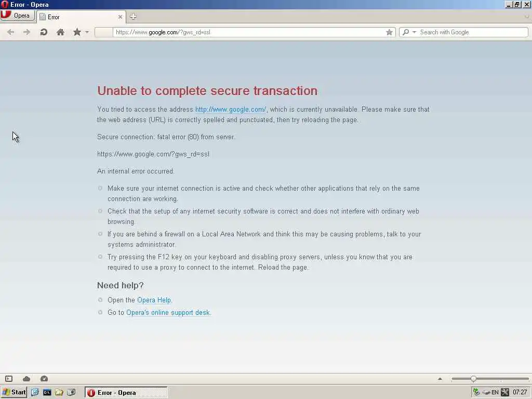Viewport: 532px width, 399px height.
Task: Open the closed tabs trash arrow
Action: click(x=527, y=16)
